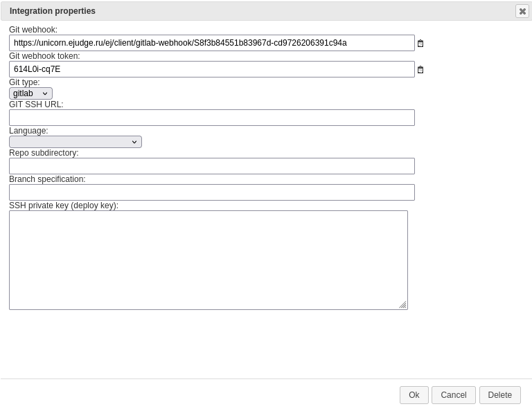532x411 pixels.
Task: Click the Cancel button
Action: (453, 395)
